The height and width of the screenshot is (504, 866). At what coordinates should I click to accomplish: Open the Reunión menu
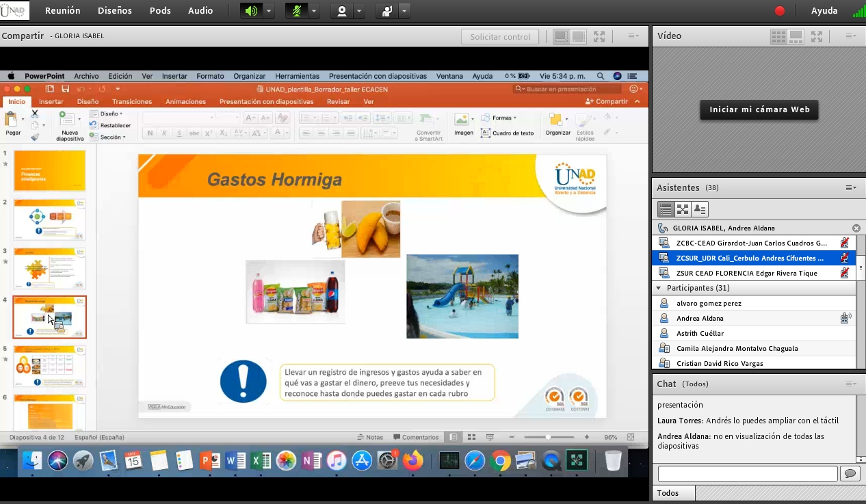(x=62, y=10)
